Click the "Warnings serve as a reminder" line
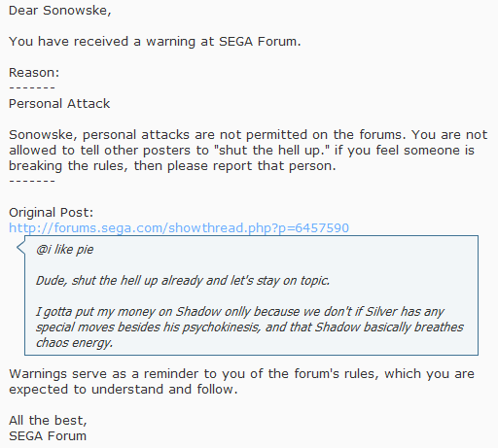This screenshot has height=448, width=498. (241, 374)
